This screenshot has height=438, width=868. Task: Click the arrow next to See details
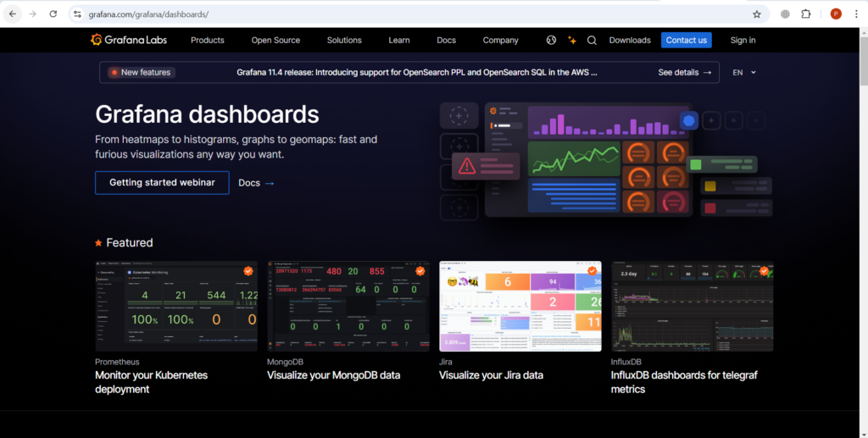708,73
